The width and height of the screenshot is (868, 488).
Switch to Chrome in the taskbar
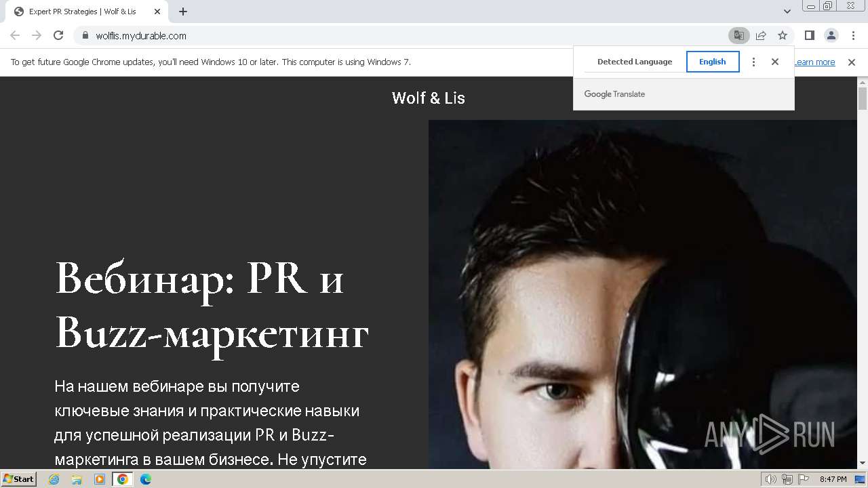123,479
